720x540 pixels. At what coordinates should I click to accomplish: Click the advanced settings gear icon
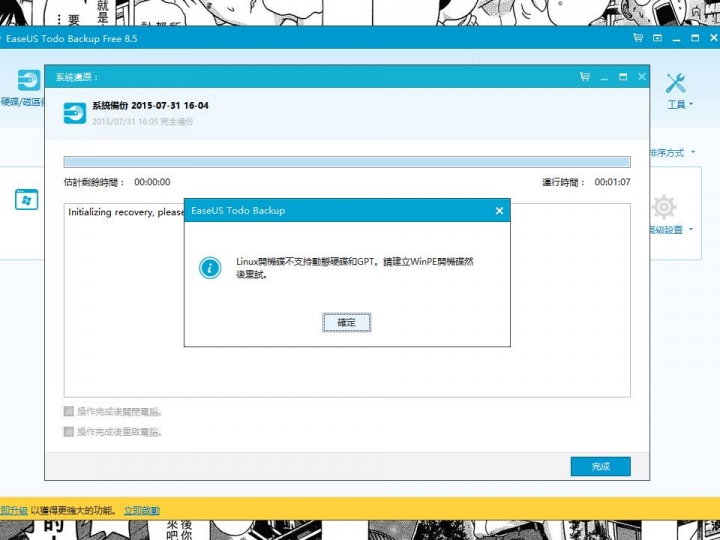pos(664,207)
